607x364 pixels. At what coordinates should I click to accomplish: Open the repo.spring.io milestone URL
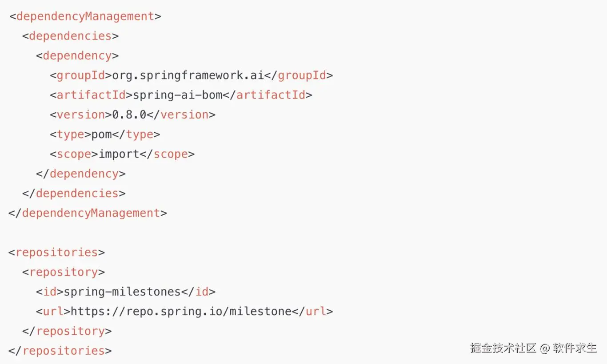pos(181,311)
